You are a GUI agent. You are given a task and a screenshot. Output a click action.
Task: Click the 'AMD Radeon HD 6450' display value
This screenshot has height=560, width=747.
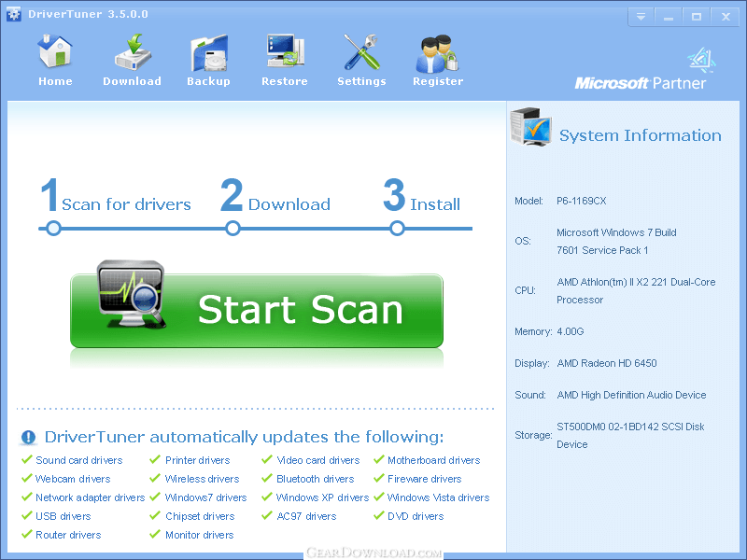(606, 363)
